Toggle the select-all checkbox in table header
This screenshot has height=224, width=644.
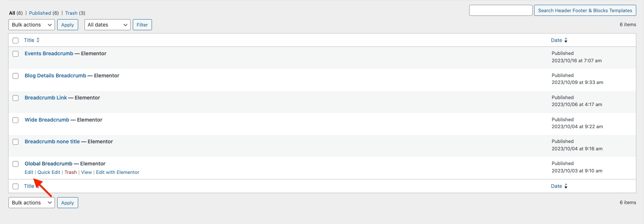pyautogui.click(x=15, y=41)
